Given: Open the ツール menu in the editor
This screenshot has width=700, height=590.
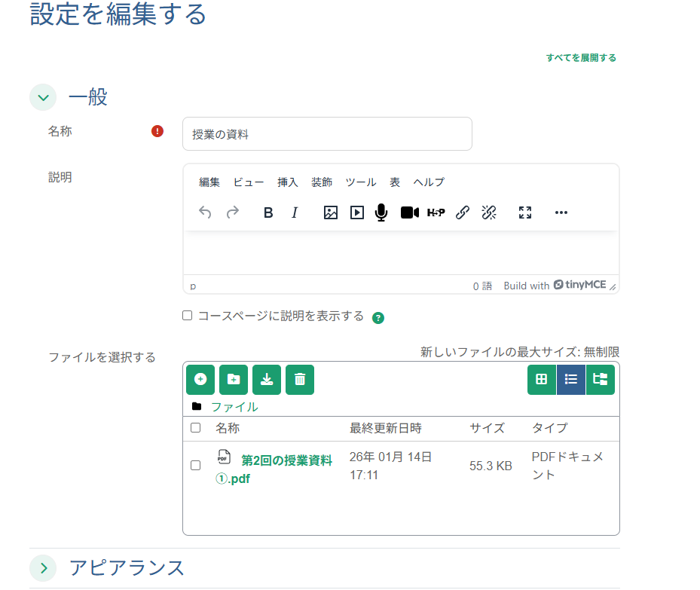Looking at the screenshot, I should point(361,182).
